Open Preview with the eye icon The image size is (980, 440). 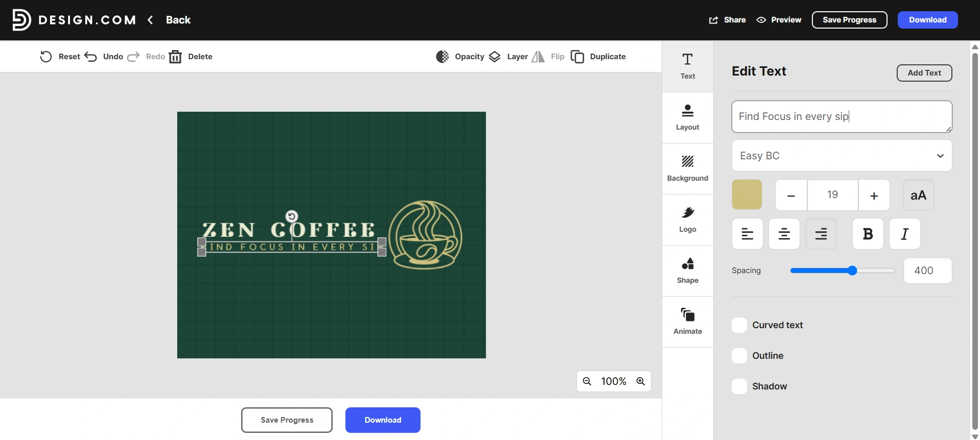click(761, 20)
